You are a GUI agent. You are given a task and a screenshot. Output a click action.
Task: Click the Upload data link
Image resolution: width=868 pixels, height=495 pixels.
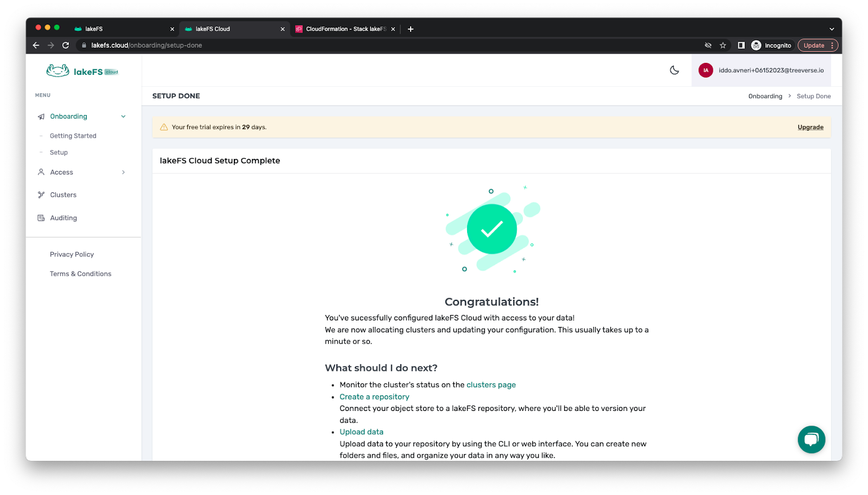361,432
